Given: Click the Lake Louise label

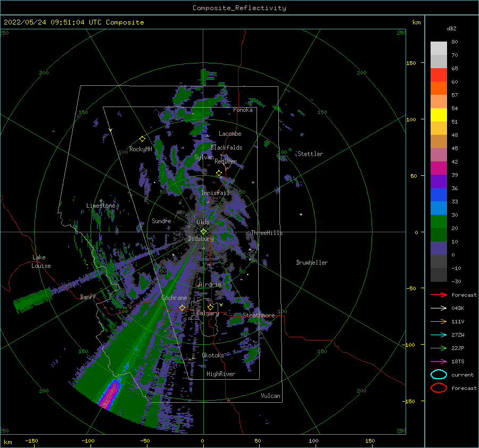Looking at the screenshot, I should tap(41, 262).
